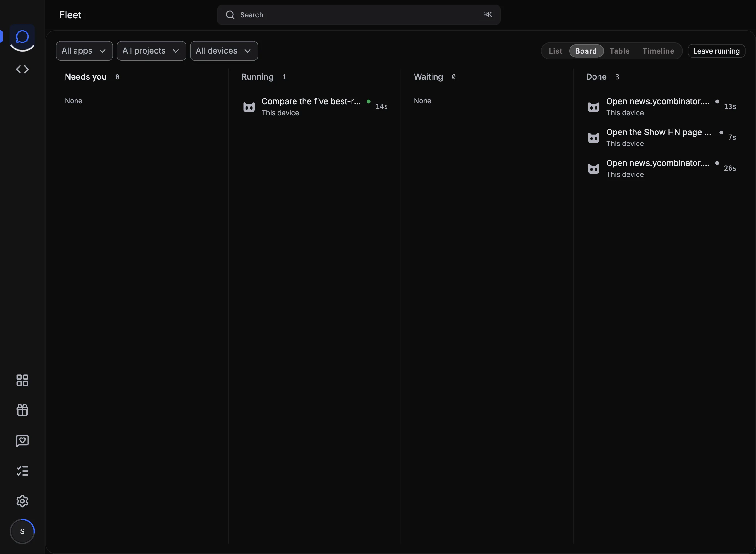This screenshot has width=756, height=554.
Task: Switch to the Table view
Action: pos(619,51)
